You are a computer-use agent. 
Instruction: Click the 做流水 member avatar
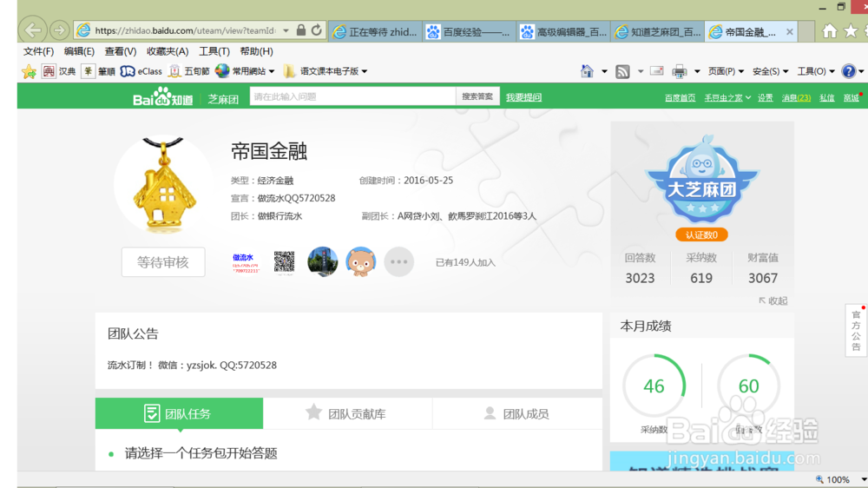pyautogui.click(x=245, y=262)
